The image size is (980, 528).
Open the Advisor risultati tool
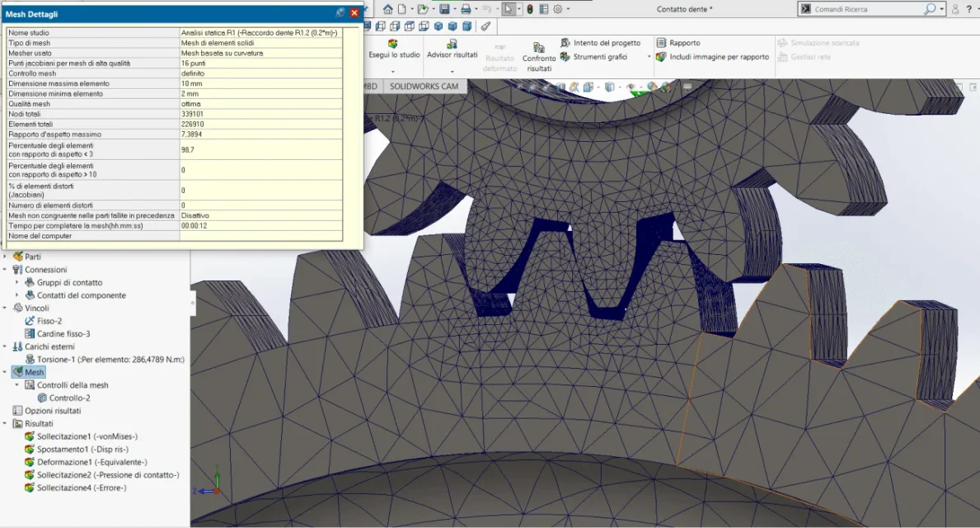pos(452,49)
